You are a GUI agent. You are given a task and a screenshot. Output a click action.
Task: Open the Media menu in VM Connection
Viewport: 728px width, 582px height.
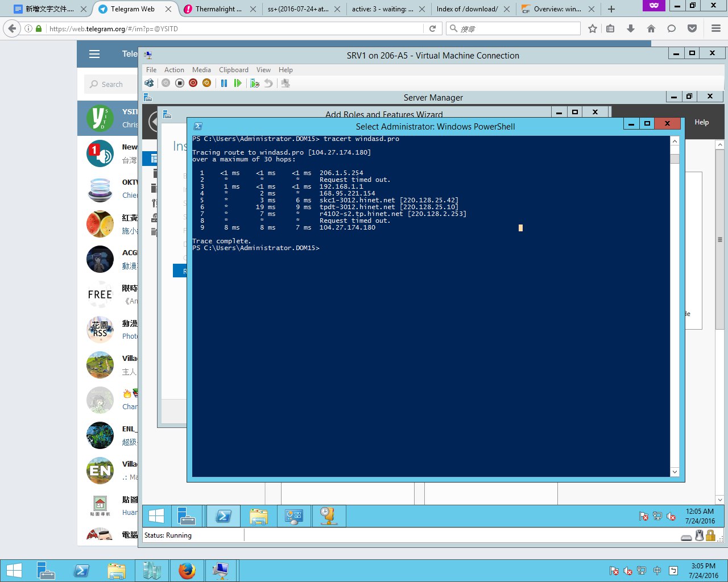[x=201, y=70]
